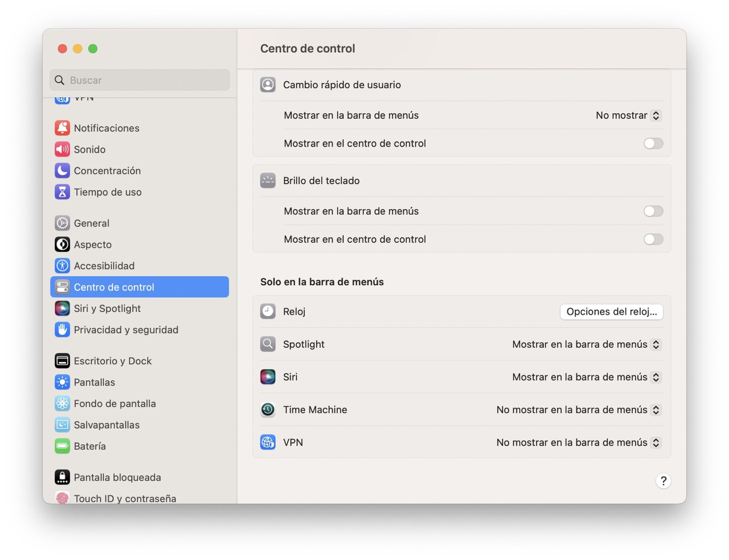Screen dimensions: 729x560
Task: Enable Brillo del teclado in control center
Action: pyautogui.click(x=653, y=239)
